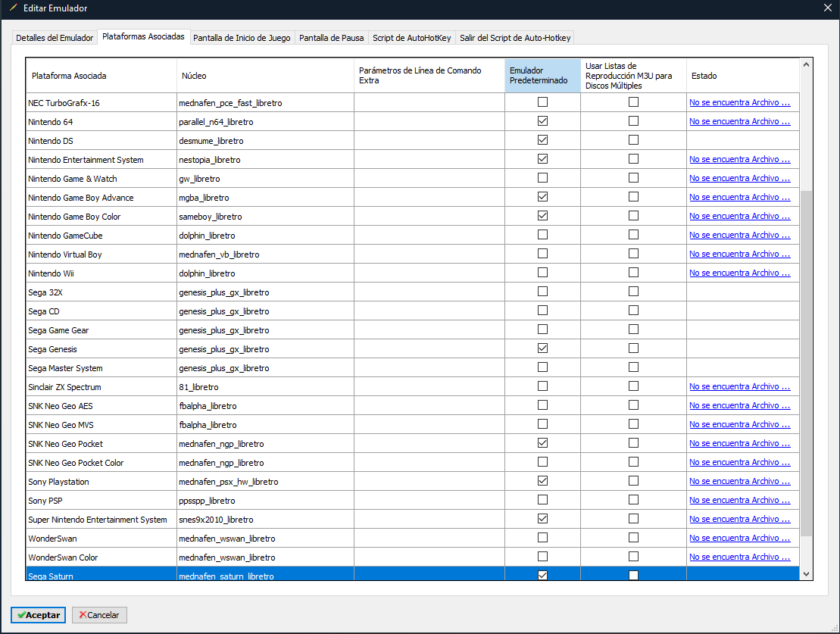Click the scrollbar down arrow
This screenshot has height=634, width=840.
point(806,574)
